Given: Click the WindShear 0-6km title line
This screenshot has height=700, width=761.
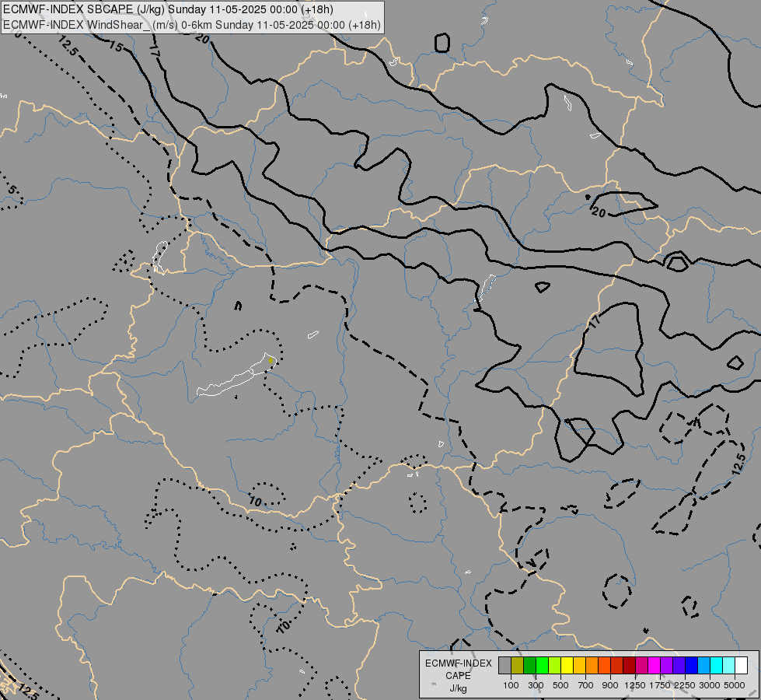Looking at the screenshot, I should pos(192,25).
